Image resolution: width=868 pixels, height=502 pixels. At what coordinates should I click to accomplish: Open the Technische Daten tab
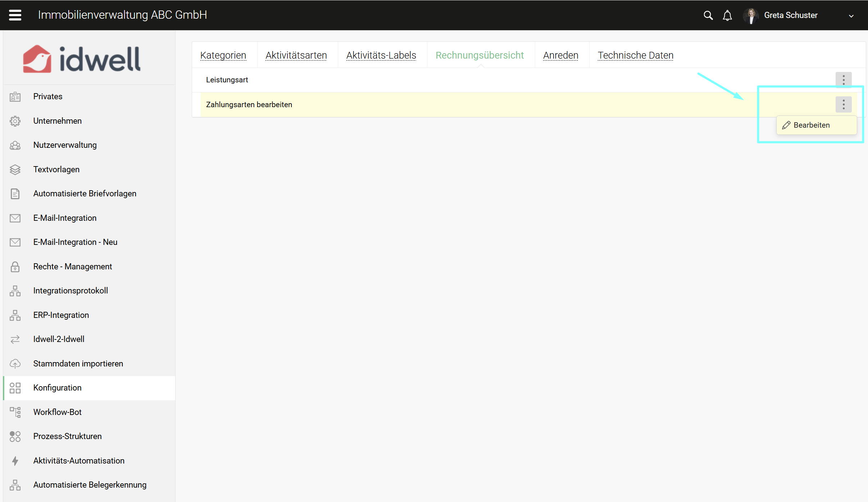click(x=635, y=55)
